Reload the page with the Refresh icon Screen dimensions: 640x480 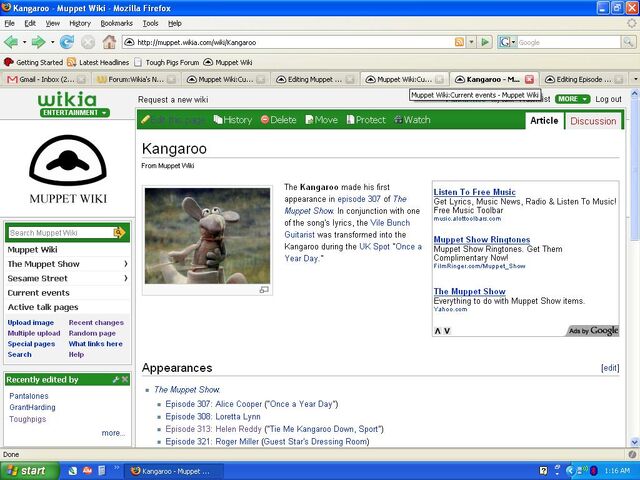67,42
